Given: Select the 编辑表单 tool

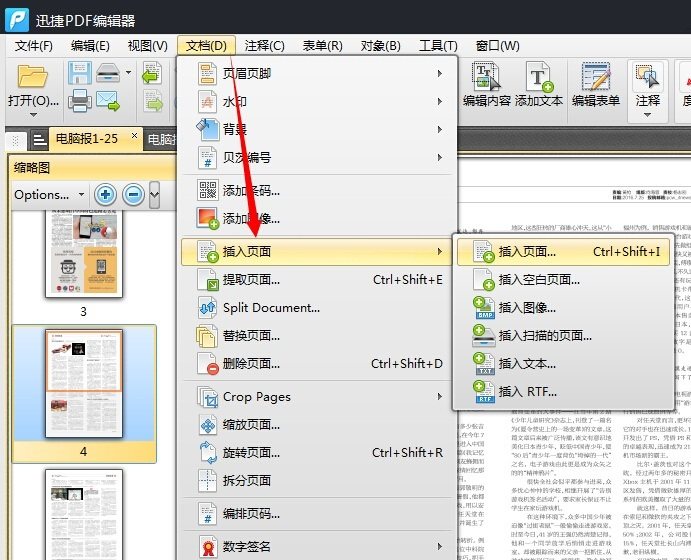Looking at the screenshot, I should 596,86.
